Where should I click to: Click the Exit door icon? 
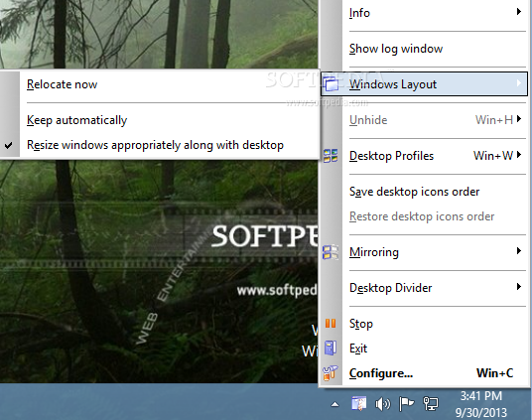[331, 349]
